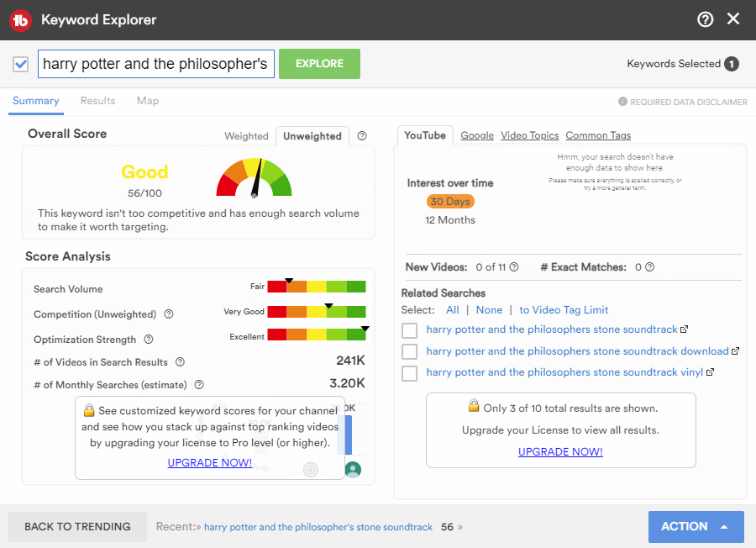Screen dimensions: 756x548
Task: Open the Summary tab
Action: tap(35, 101)
